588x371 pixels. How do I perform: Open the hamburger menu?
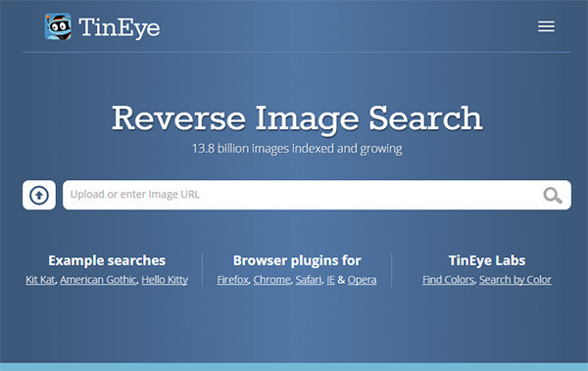click(x=546, y=26)
